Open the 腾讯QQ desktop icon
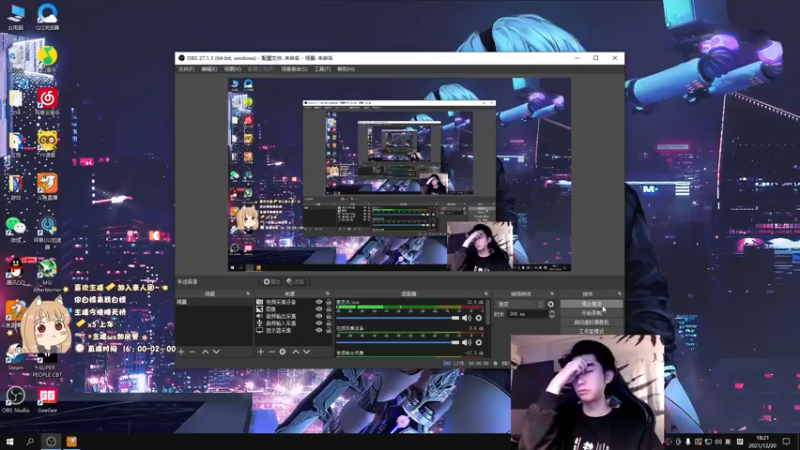Image resolution: width=800 pixels, height=450 pixels. click(16, 271)
